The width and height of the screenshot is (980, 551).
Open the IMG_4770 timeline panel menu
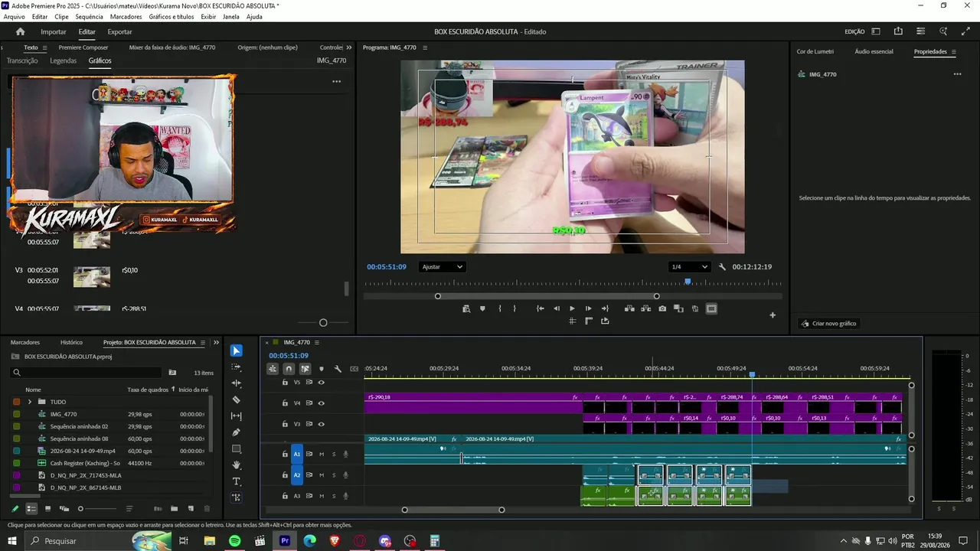[x=317, y=342]
